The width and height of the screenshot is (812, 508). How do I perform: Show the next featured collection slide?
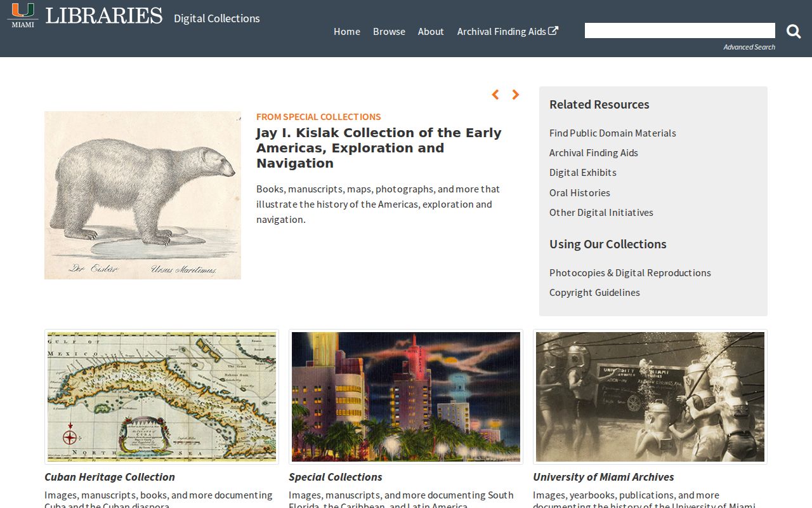pos(516,95)
